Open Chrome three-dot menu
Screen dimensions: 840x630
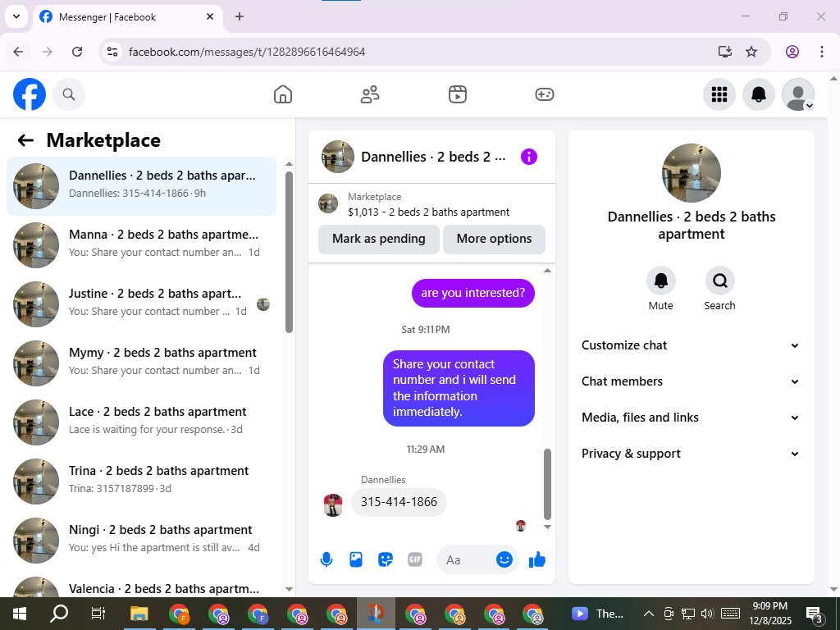(x=822, y=52)
